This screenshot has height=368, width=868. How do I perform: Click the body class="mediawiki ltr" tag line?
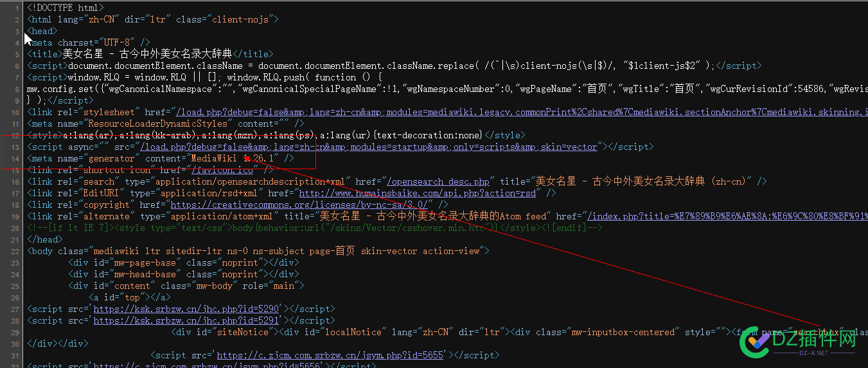[x=258, y=251]
